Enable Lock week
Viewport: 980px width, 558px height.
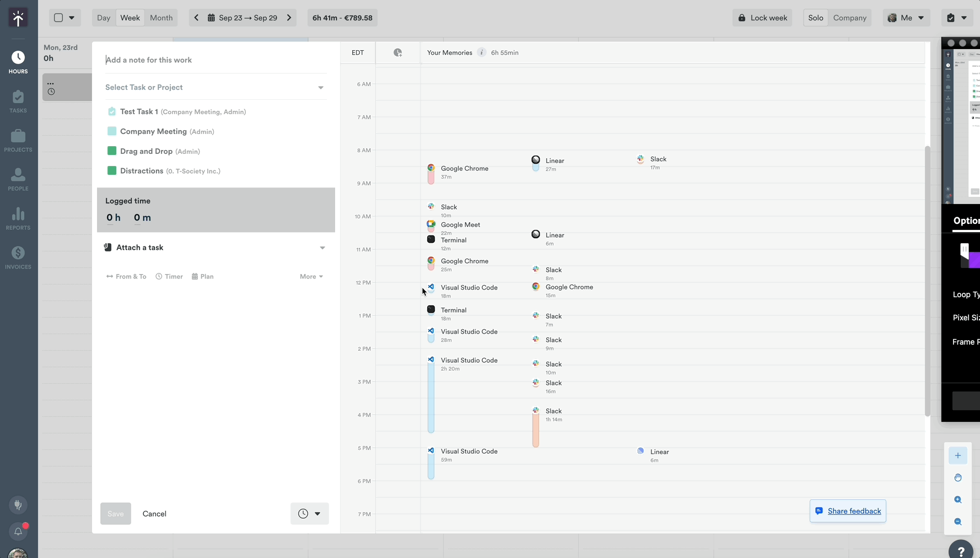(762, 18)
